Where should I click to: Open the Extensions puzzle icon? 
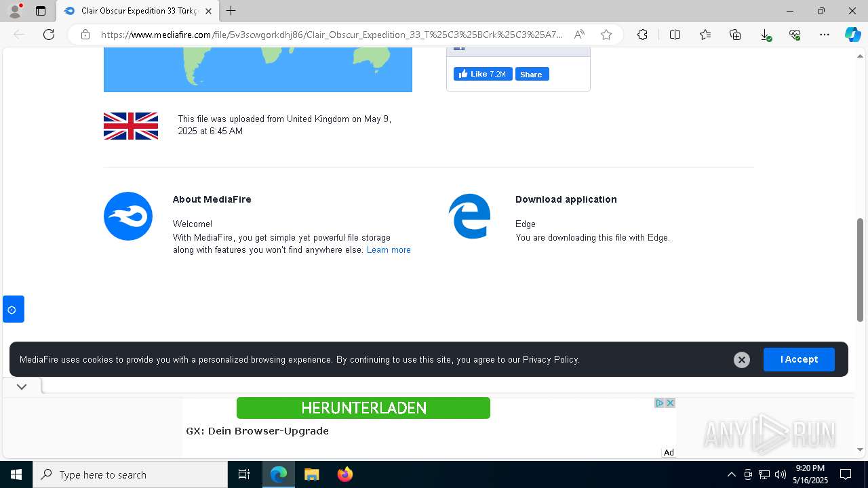642,35
